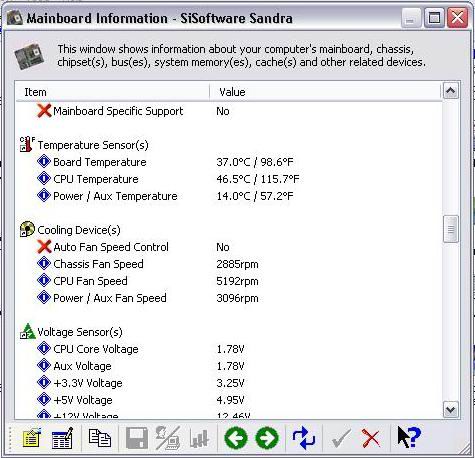475x458 pixels.
Task: Click the thermometer icon beside Temperature Sensor(s)
Action: (27, 144)
